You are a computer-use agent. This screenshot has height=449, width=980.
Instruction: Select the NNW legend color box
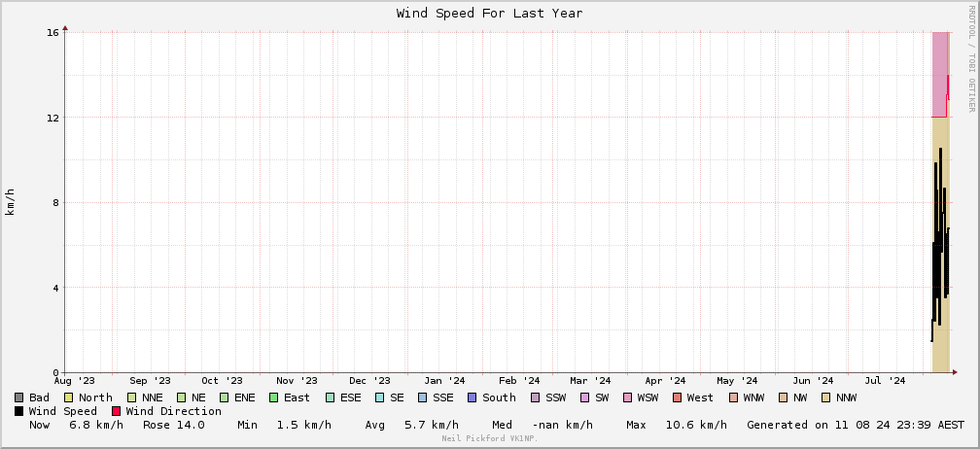[825, 397]
